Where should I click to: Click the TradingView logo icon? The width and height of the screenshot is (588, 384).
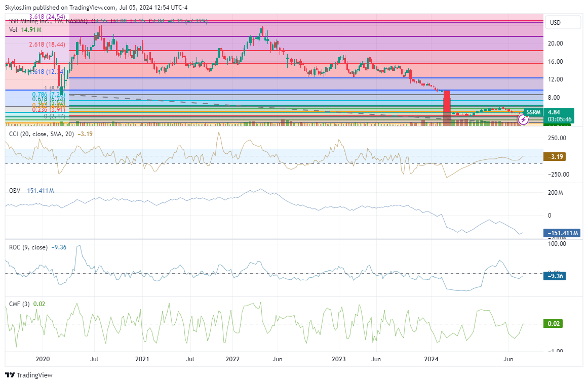pos(10,375)
